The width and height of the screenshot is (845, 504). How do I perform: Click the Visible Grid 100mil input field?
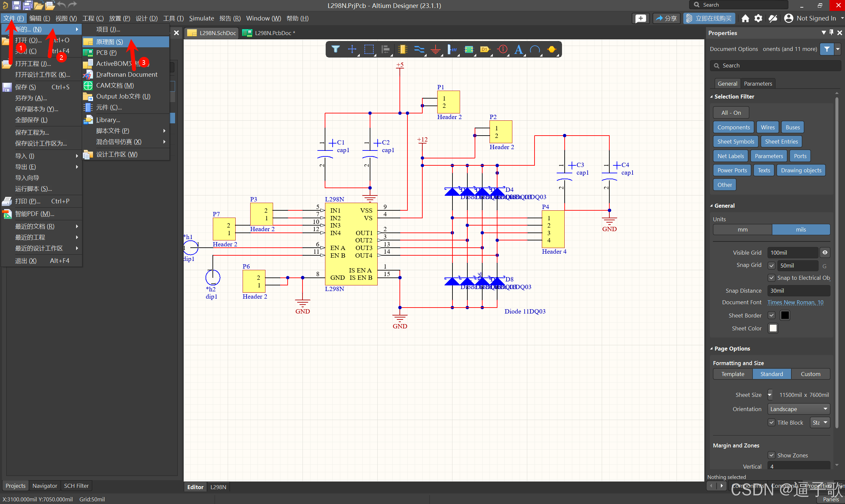792,252
